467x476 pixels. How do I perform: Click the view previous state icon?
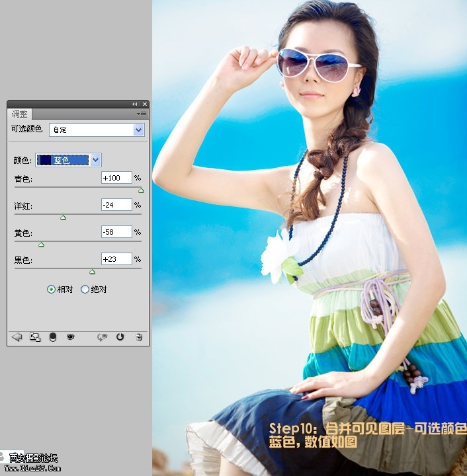point(102,337)
